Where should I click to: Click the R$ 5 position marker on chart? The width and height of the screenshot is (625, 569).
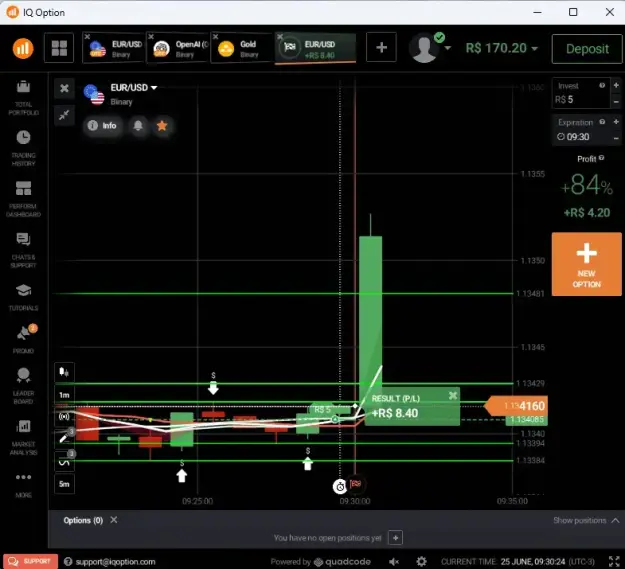pos(328,409)
